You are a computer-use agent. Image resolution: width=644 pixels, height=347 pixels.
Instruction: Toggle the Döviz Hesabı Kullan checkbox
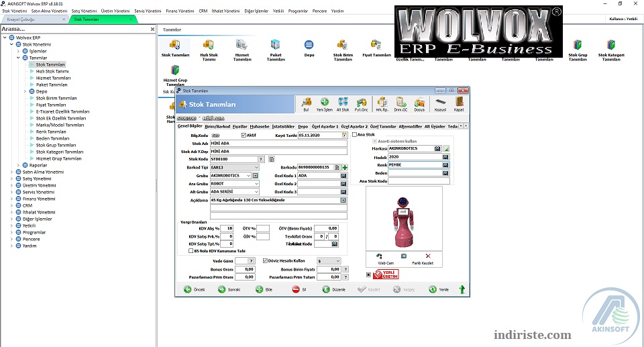[x=265, y=260]
